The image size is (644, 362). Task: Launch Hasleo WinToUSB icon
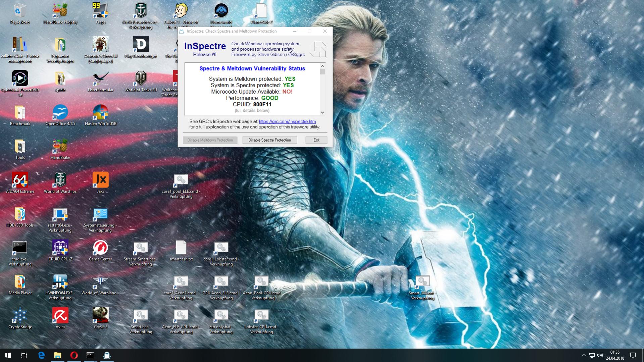click(100, 115)
